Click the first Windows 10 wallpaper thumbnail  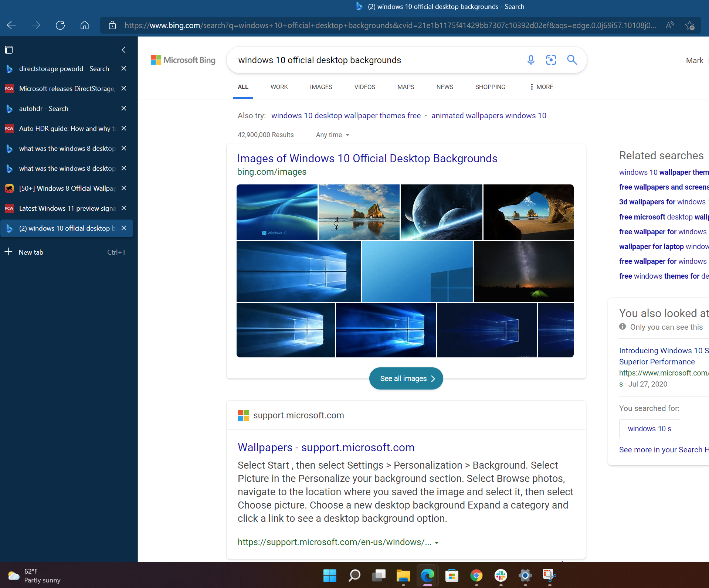pos(277,212)
